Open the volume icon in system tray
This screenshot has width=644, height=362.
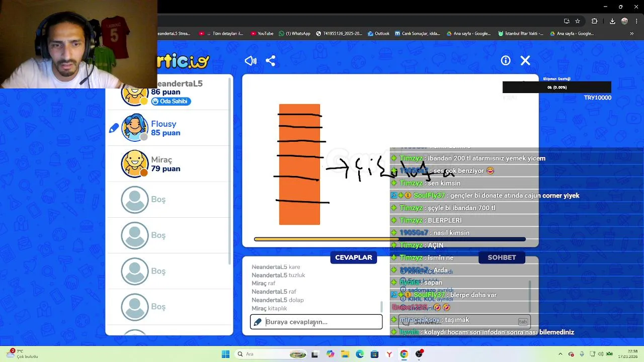pyautogui.click(x=601, y=354)
